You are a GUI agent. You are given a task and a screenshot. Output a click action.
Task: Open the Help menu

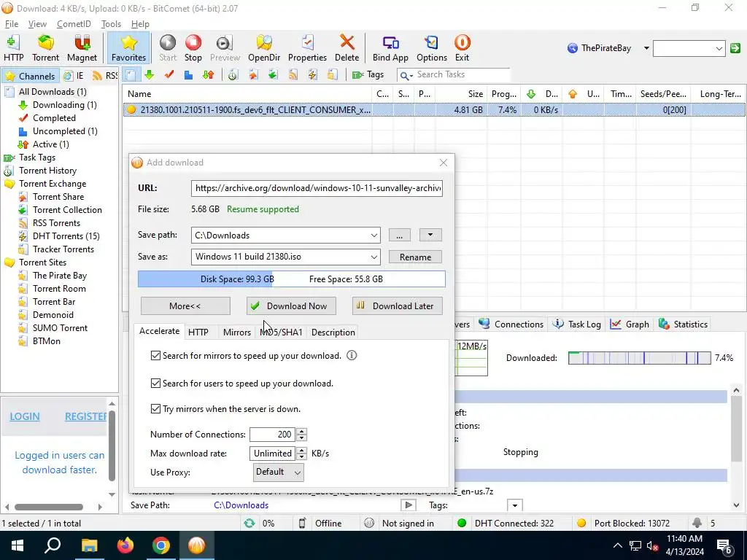140,24
